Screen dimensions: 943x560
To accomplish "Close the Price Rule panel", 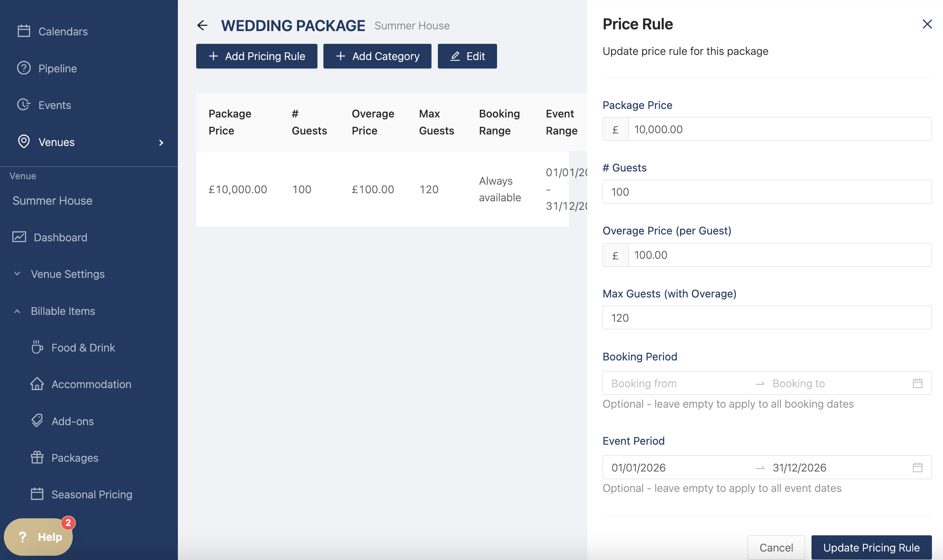I will pos(927,24).
